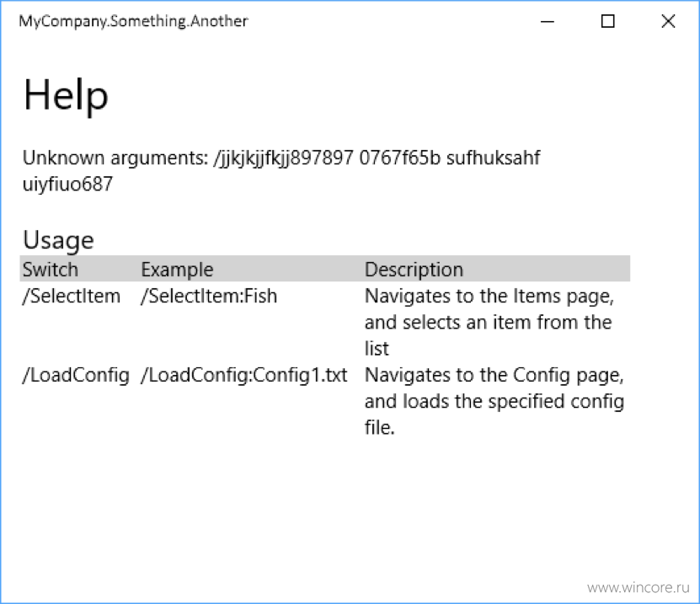Click the Items page description text
Viewport: 700px width, 604px height.
(489, 323)
